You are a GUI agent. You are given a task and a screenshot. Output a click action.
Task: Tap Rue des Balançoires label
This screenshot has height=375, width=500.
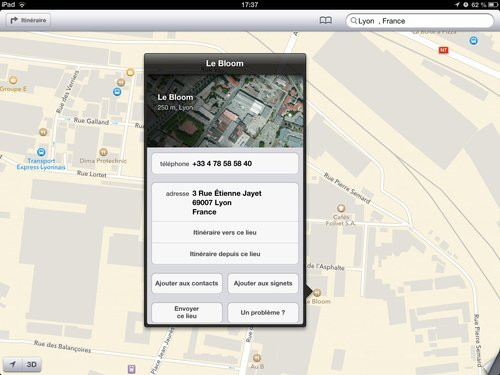point(62,346)
